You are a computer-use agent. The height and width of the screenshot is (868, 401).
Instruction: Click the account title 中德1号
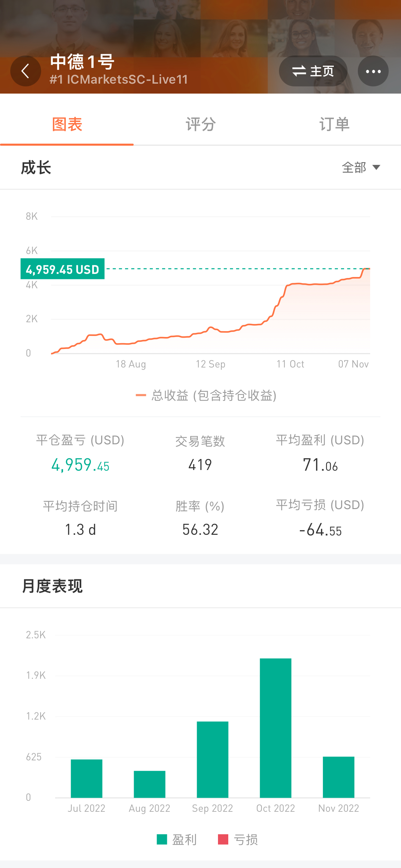[x=82, y=62]
